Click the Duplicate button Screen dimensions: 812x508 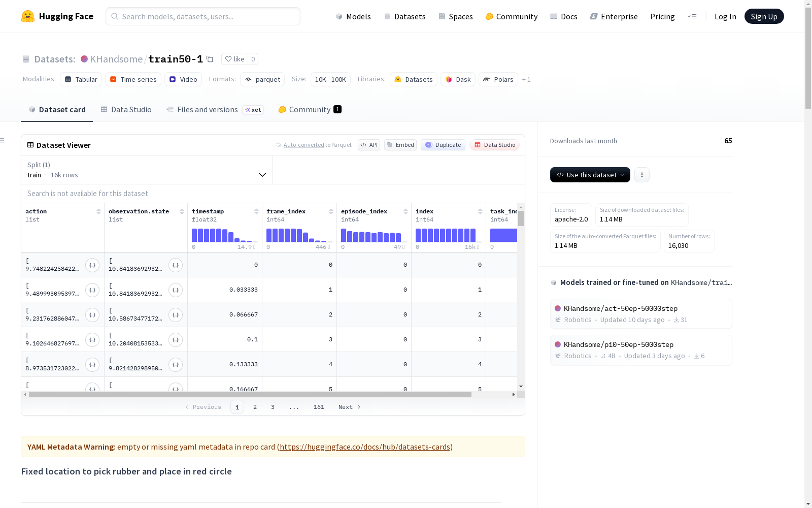click(443, 145)
